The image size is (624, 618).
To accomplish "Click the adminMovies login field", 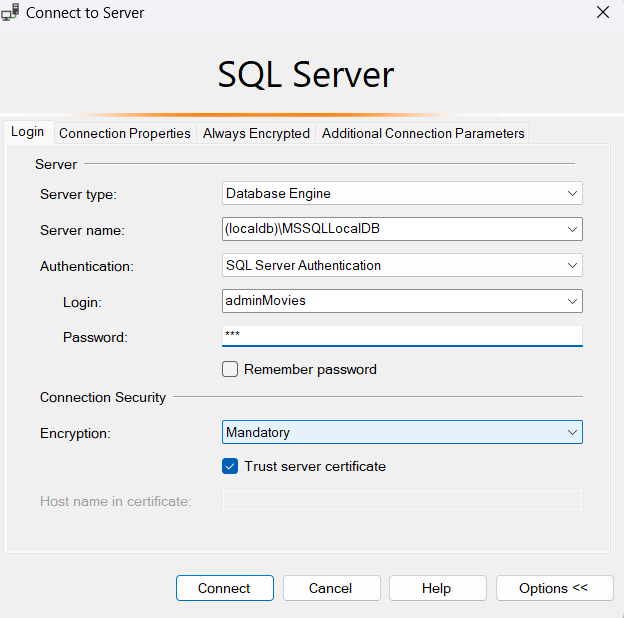I will (x=402, y=301).
